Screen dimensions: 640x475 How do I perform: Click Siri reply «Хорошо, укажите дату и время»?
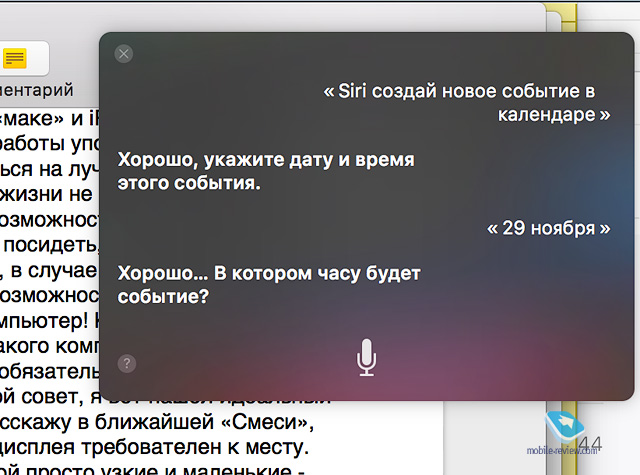click(266, 171)
